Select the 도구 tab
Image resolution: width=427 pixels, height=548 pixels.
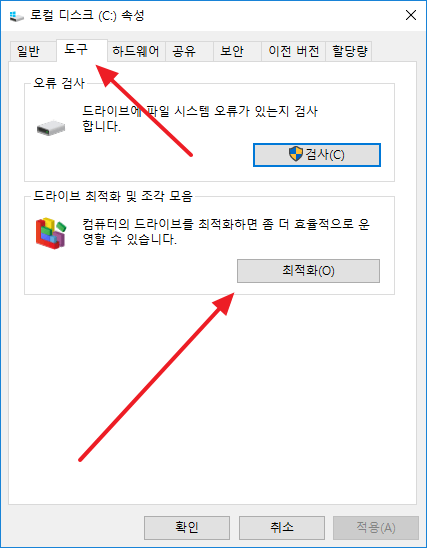tap(82, 50)
